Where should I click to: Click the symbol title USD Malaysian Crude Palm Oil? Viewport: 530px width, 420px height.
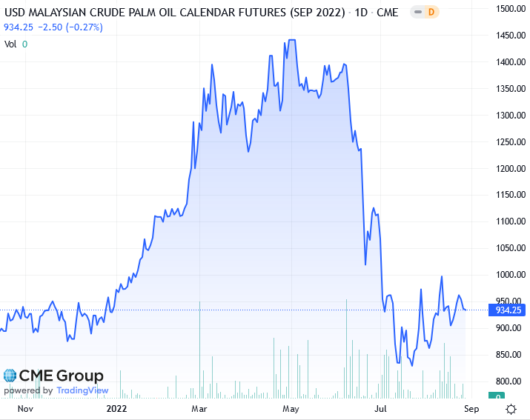coord(175,13)
